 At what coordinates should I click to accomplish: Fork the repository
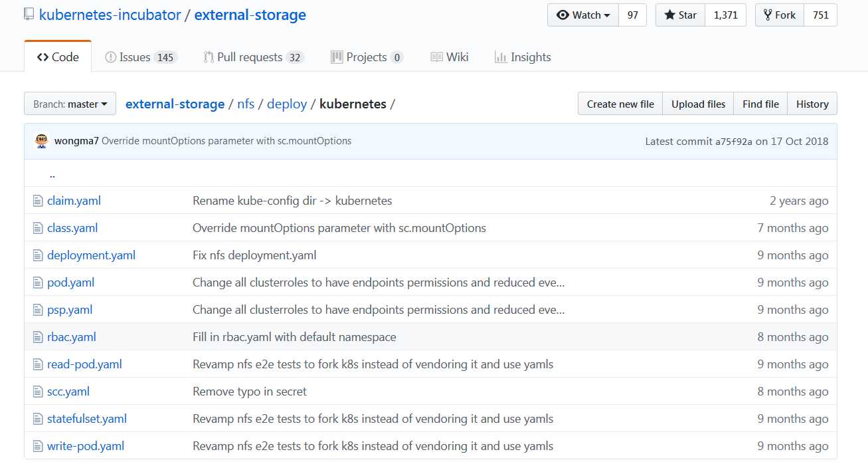780,15
